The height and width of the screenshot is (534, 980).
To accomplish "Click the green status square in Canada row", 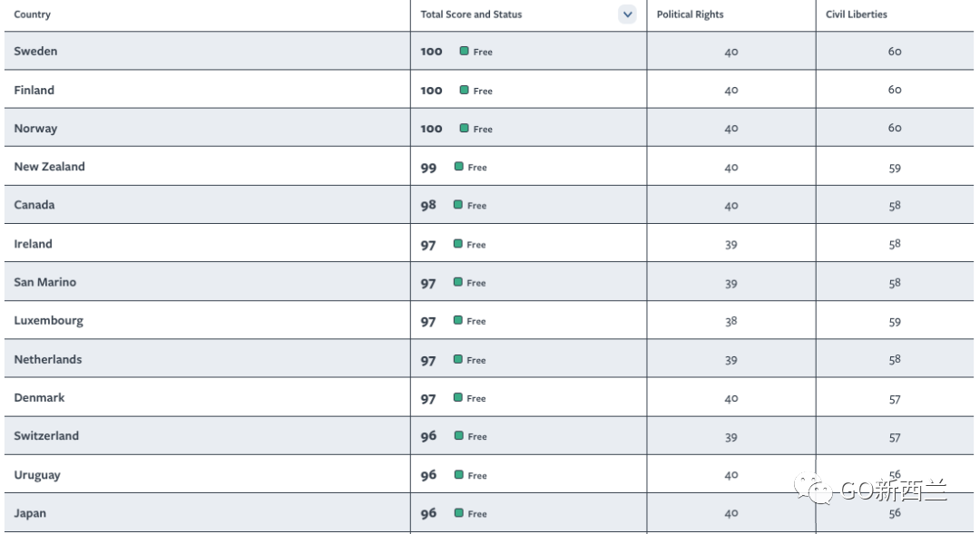I will pyautogui.click(x=459, y=205).
